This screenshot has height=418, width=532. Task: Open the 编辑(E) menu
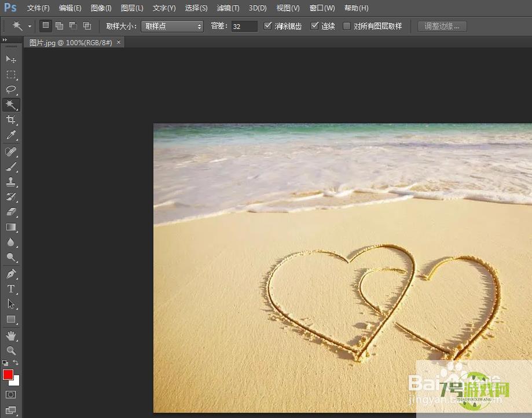pos(70,8)
